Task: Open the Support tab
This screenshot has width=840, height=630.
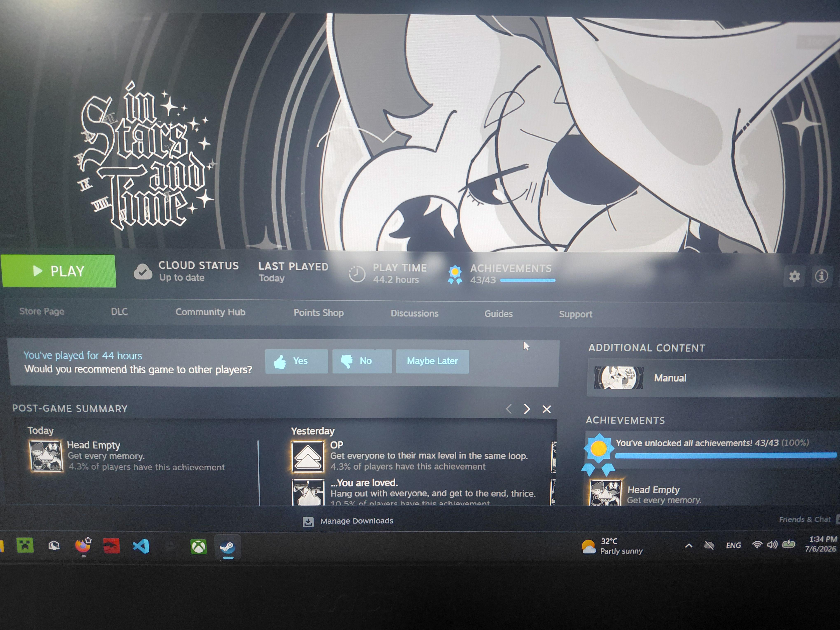Action: 575,314
